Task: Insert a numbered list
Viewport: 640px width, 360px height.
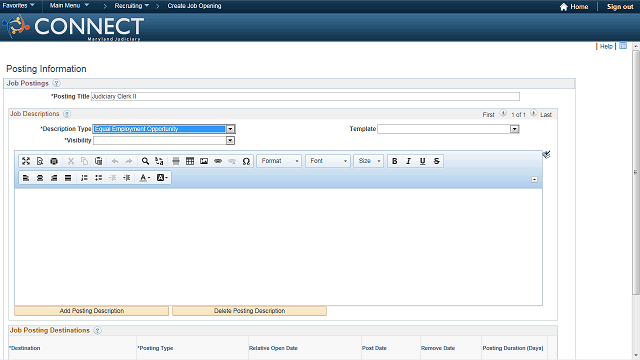Action: [84, 178]
